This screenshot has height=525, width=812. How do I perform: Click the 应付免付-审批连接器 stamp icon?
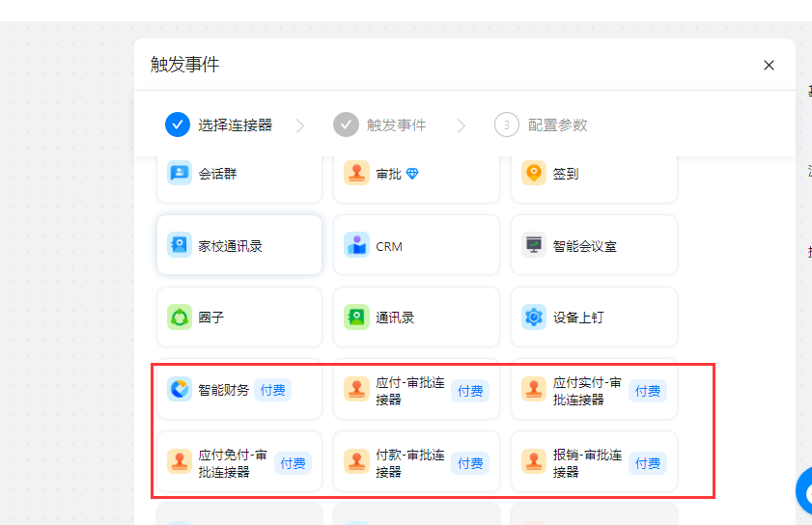pos(180,461)
